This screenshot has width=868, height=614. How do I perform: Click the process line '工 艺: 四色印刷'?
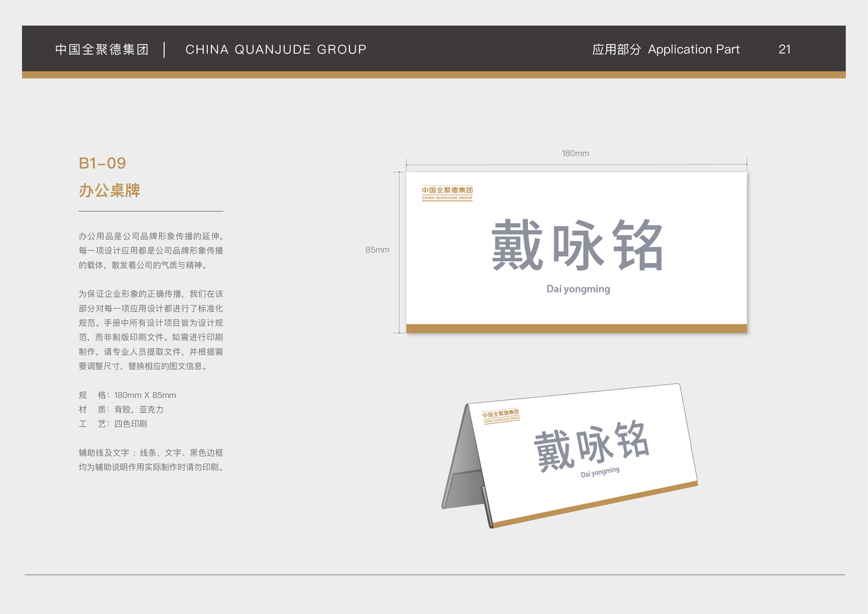tap(113, 424)
